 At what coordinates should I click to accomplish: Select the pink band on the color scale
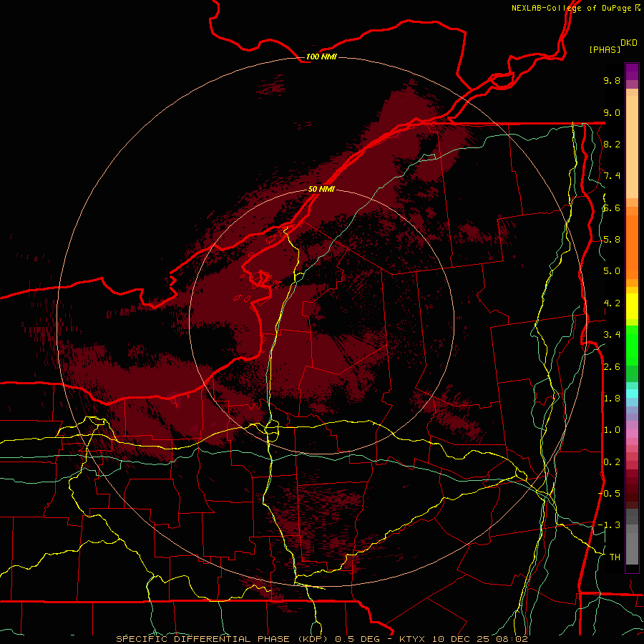click(x=632, y=433)
